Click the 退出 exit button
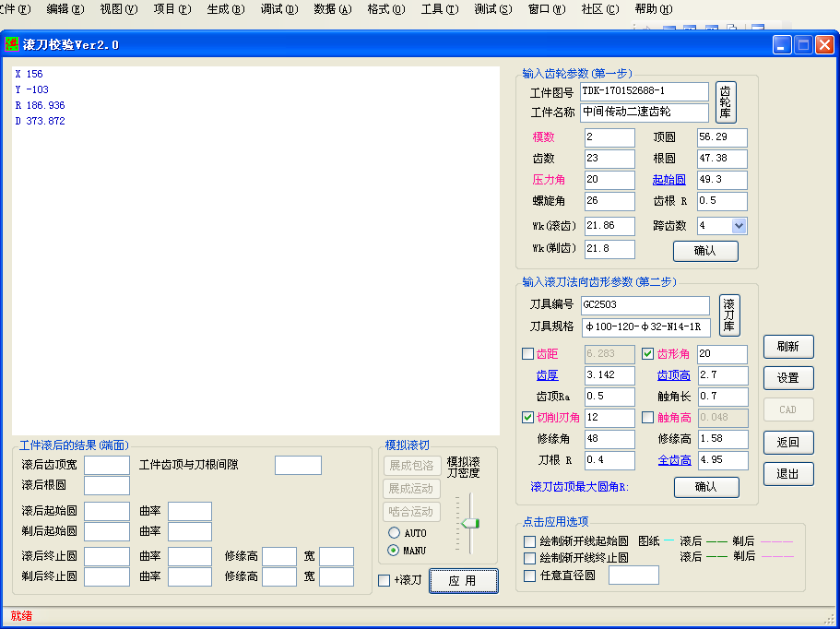The image size is (840, 629). [788, 474]
